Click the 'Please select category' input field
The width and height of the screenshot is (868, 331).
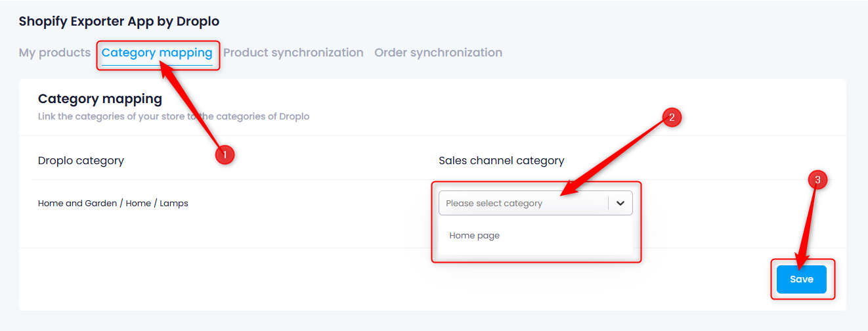click(535, 203)
